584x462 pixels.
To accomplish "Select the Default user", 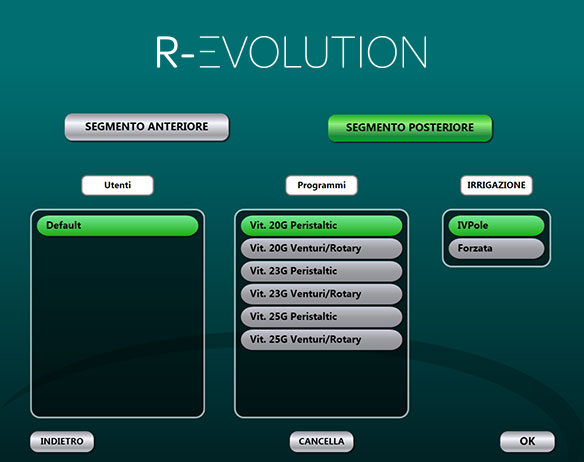I will coord(117,225).
